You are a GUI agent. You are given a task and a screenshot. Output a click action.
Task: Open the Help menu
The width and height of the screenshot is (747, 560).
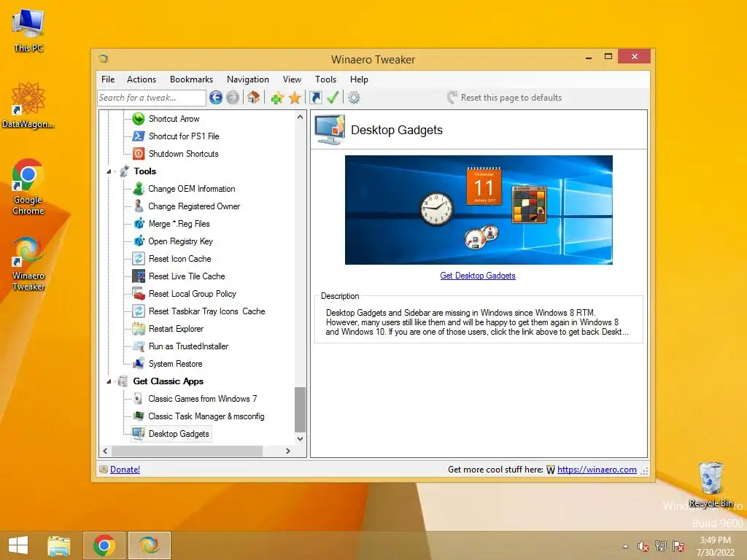coord(359,79)
